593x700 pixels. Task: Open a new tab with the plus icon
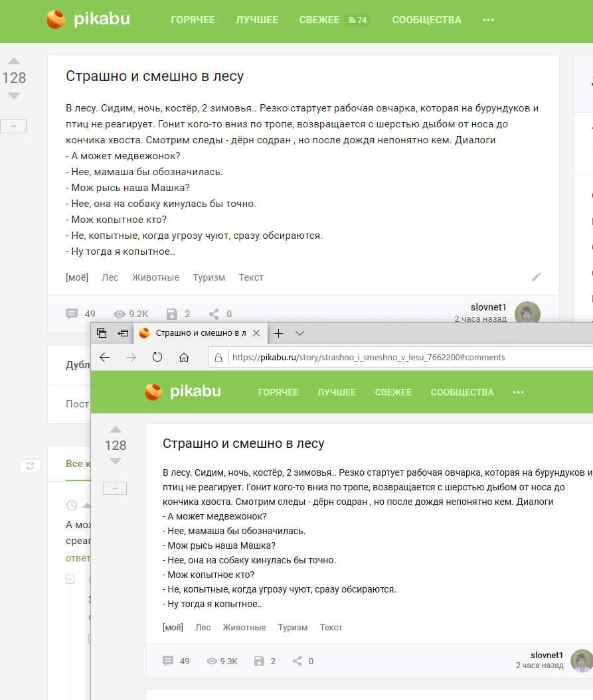point(279,333)
